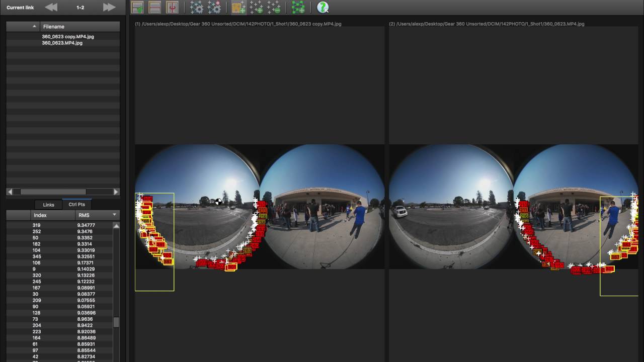The width and height of the screenshot is (644, 362).
Task: Go to the previous link with double-left arrows
Action: click(51, 8)
